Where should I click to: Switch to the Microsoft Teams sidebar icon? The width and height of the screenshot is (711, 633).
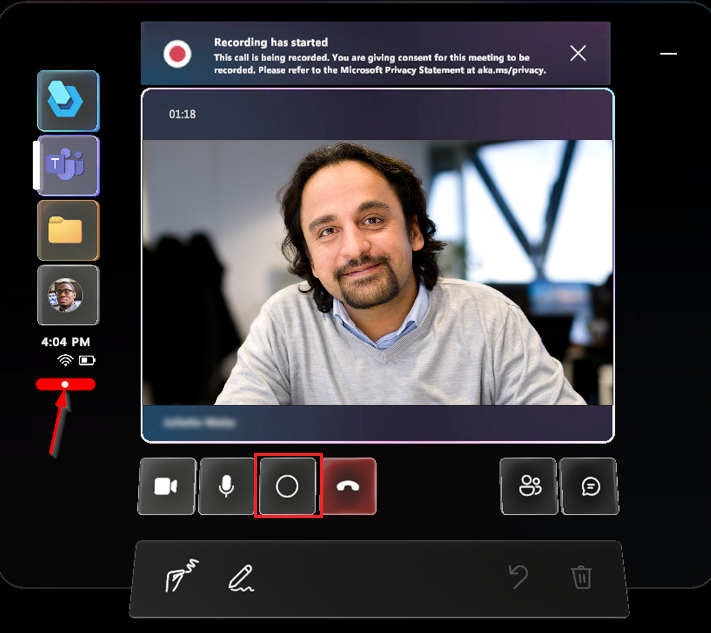coord(68,166)
